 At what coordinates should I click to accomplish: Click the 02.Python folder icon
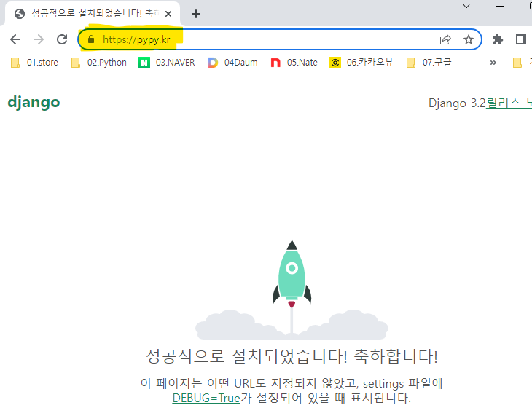(76, 63)
